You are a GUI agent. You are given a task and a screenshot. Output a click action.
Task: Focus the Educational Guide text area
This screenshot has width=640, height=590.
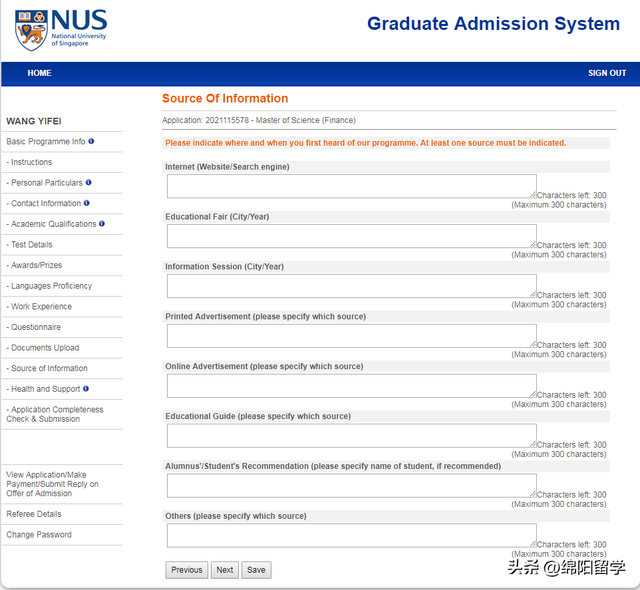pos(351,436)
